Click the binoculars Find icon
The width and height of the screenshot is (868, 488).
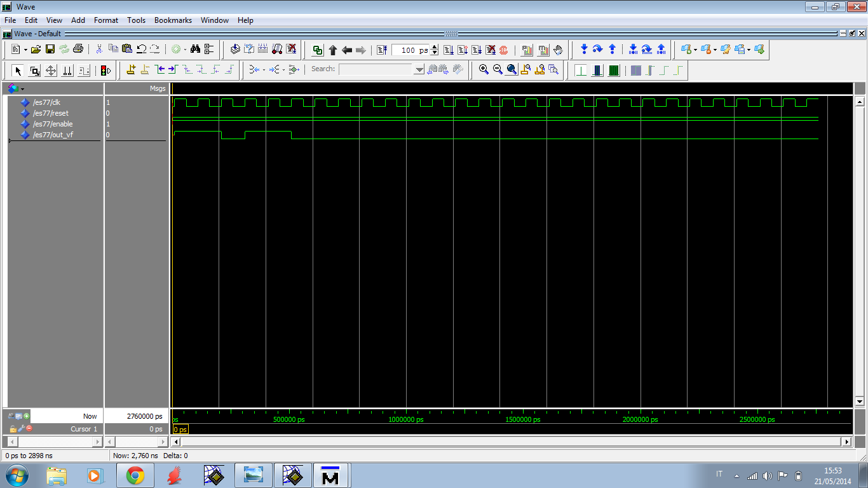[195, 50]
